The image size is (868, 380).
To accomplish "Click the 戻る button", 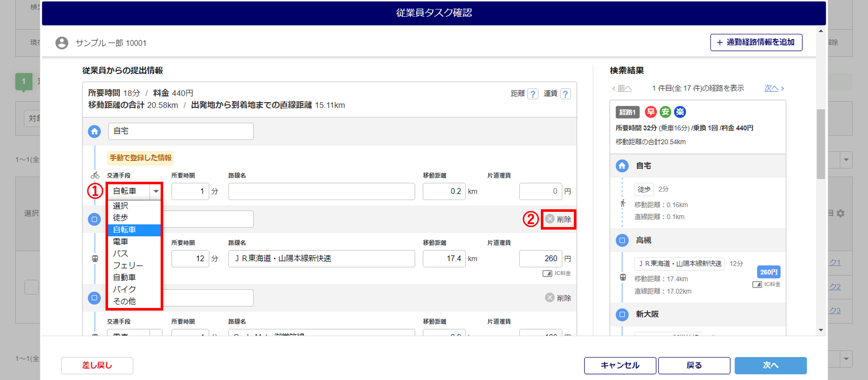I will (x=694, y=365).
